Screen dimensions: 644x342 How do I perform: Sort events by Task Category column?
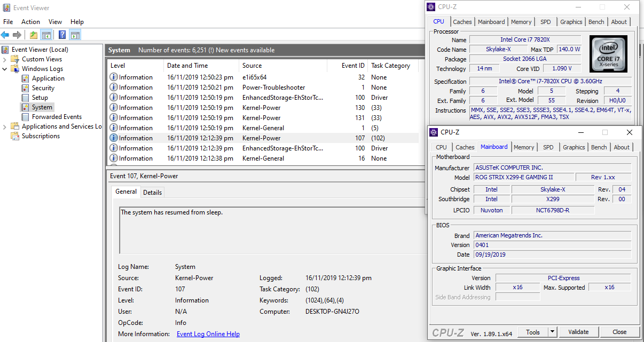coord(393,66)
